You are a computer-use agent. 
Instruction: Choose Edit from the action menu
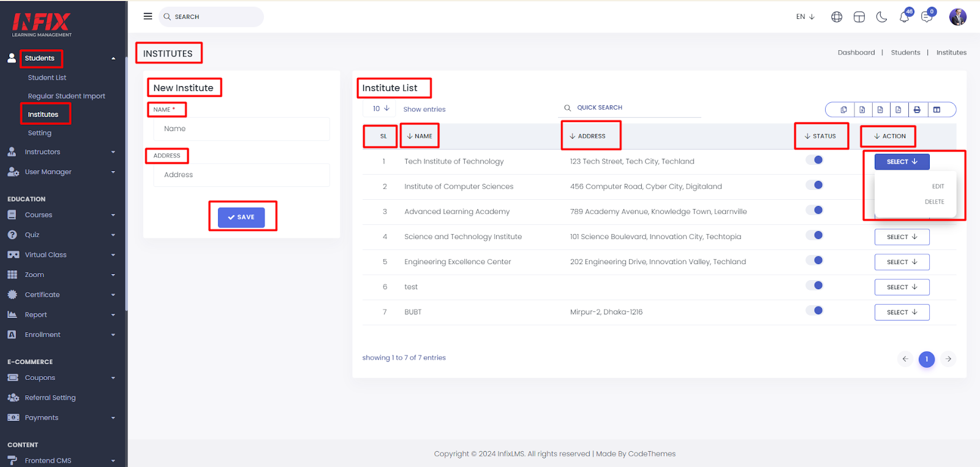(938, 186)
